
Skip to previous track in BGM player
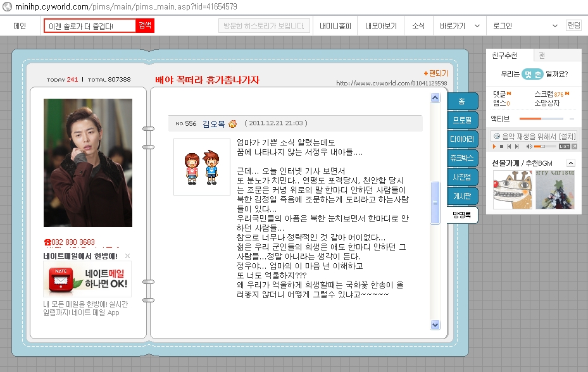pyautogui.click(x=509, y=147)
